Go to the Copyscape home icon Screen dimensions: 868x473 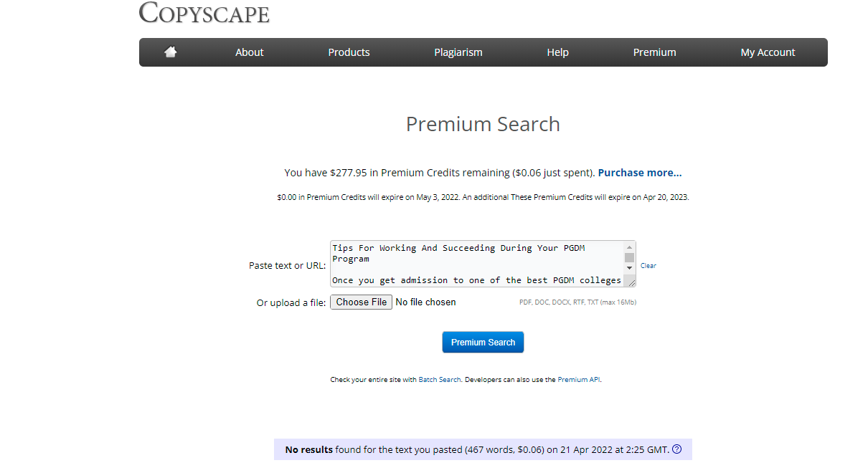click(170, 52)
